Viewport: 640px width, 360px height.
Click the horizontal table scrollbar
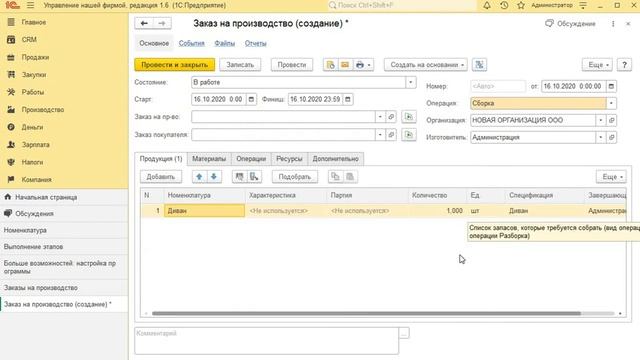[x=366, y=313]
